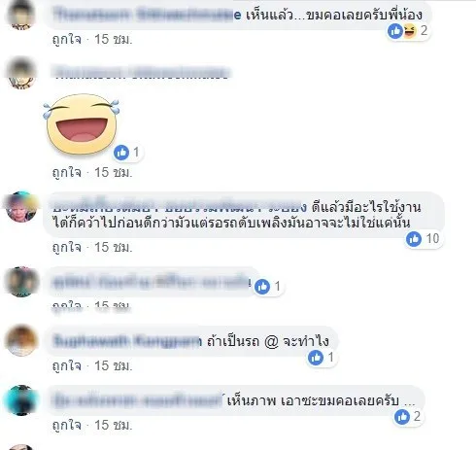Click the avatar of the laughing sticker commenter
The width and height of the screenshot is (476, 450).
pyautogui.click(x=21, y=73)
